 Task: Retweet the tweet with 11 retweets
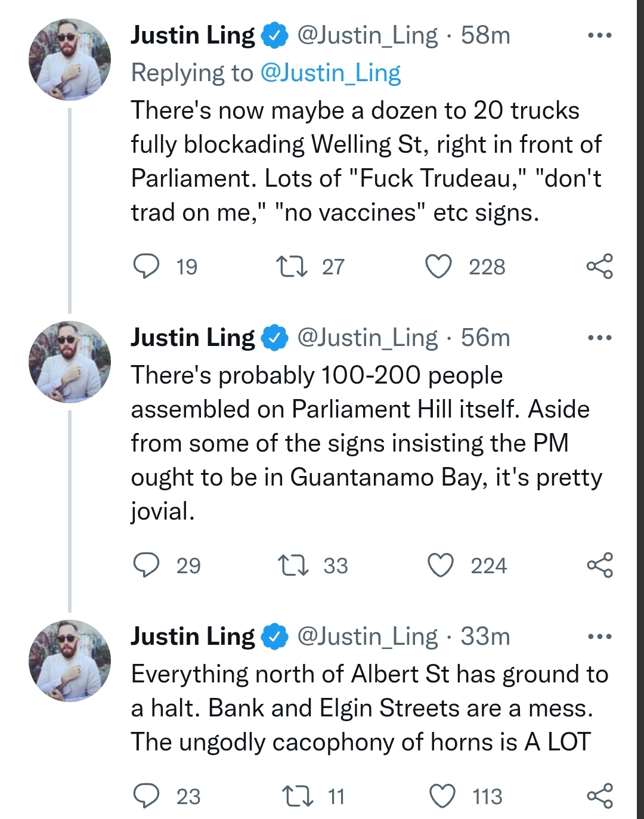pos(297,796)
